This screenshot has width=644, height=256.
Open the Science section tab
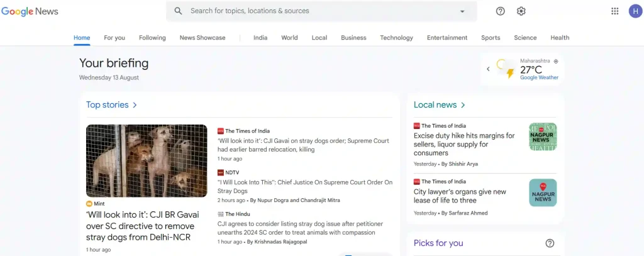525,37
